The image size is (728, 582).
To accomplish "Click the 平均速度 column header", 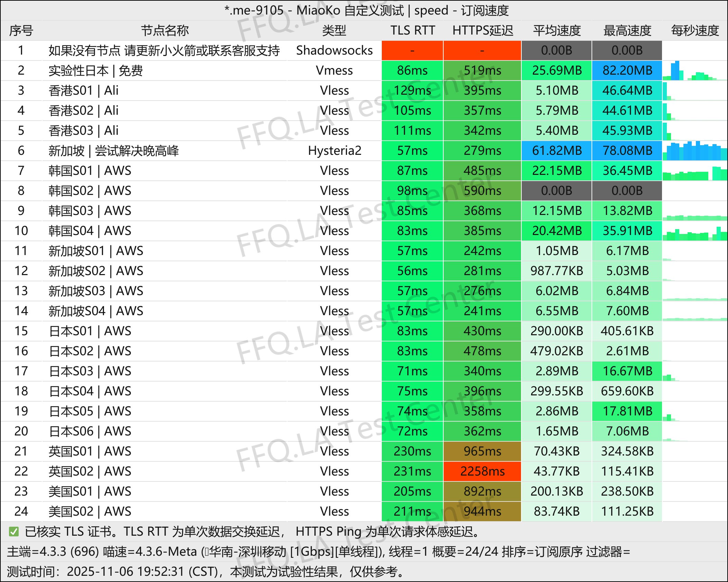I will point(557,31).
